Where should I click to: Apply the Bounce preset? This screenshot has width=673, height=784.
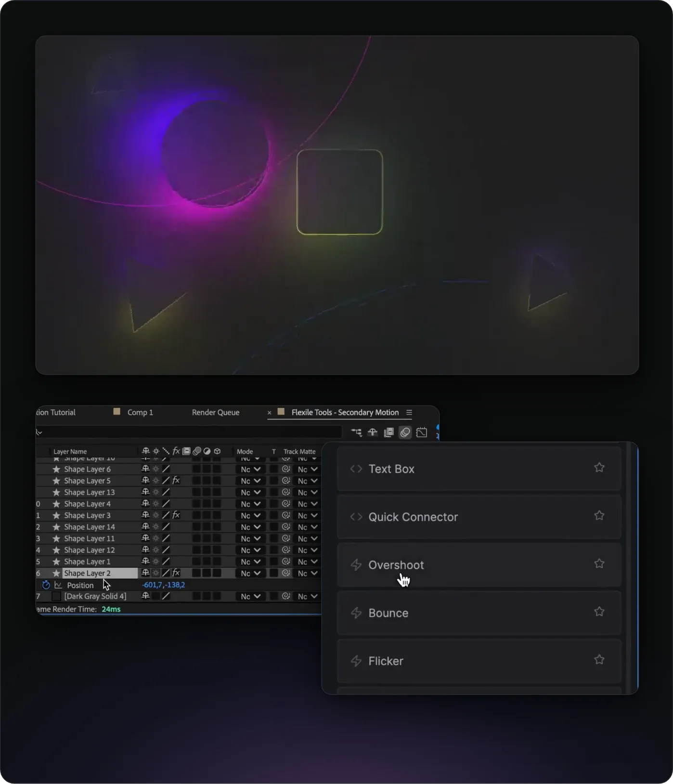(479, 613)
